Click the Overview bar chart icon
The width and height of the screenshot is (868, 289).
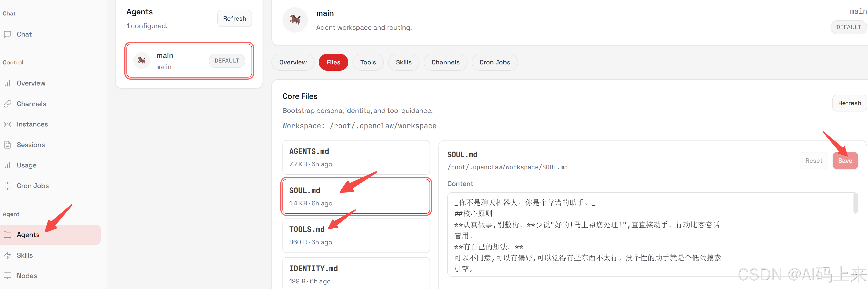pos(7,83)
